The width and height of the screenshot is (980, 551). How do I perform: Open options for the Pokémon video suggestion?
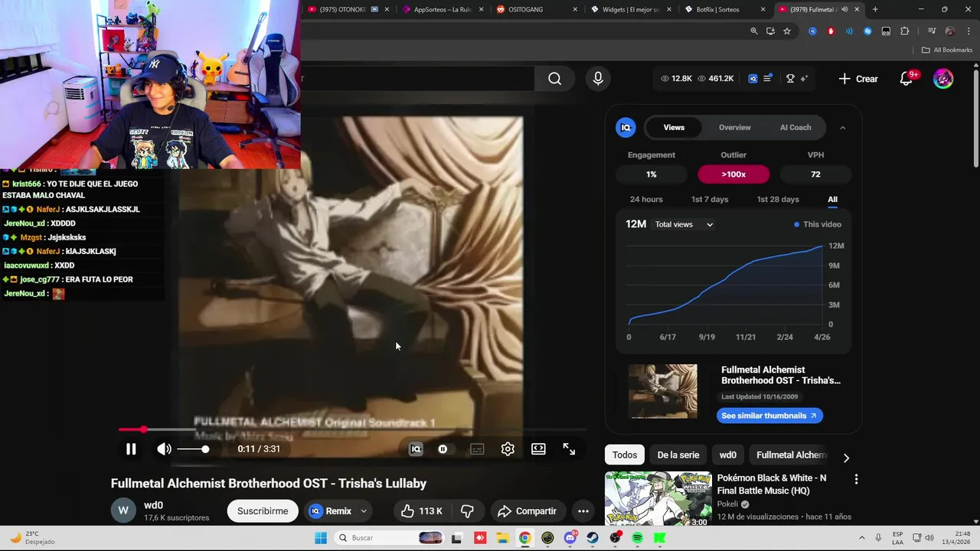[856, 479]
